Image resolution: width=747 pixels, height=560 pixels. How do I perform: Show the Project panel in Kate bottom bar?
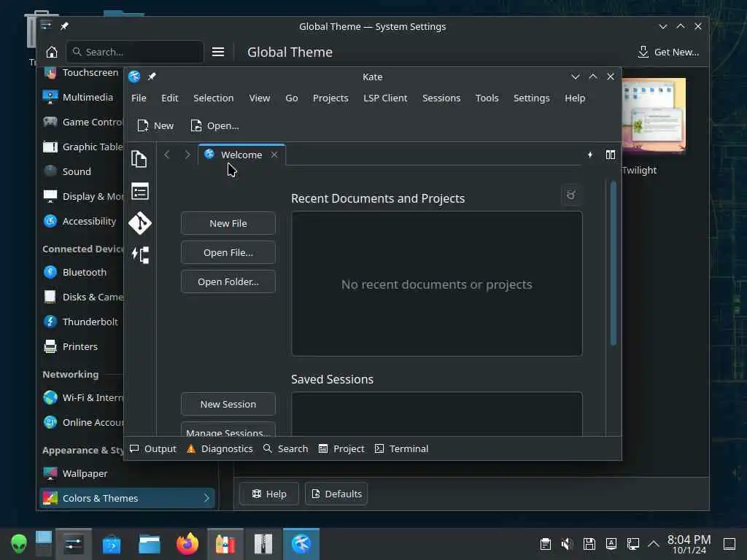(x=341, y=448)
